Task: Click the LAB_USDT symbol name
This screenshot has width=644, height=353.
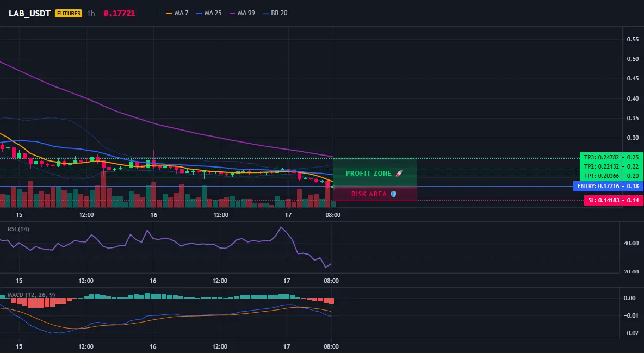Action: pyautogui.click(x=29, y=13)
